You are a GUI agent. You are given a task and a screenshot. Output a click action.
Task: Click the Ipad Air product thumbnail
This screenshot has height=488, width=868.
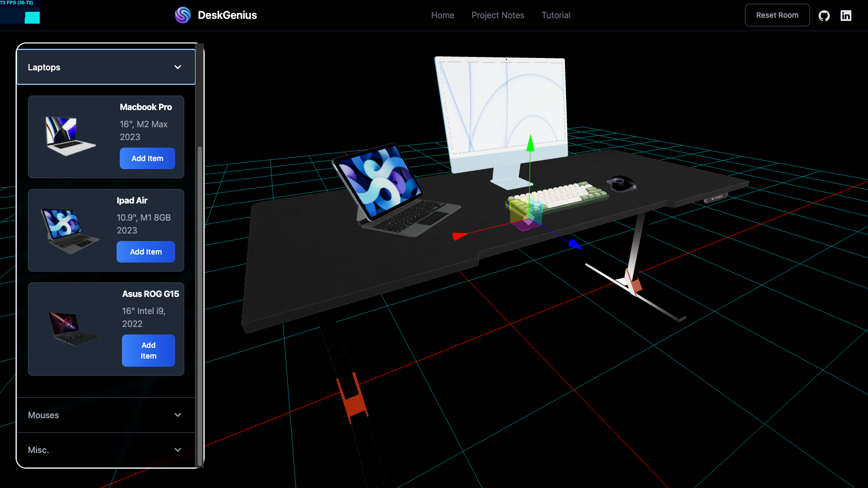pyautogui.click(x=70, y=230)
